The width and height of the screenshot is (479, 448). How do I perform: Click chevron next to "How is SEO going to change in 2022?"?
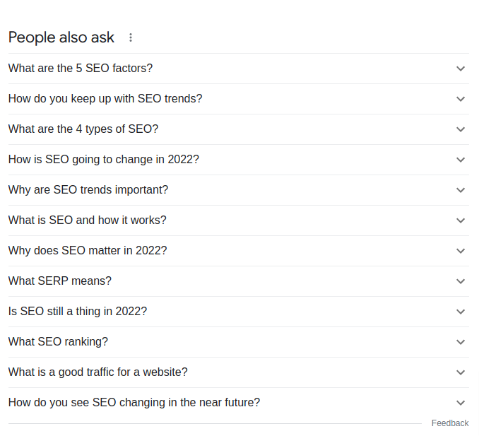(x=461, y=160)
